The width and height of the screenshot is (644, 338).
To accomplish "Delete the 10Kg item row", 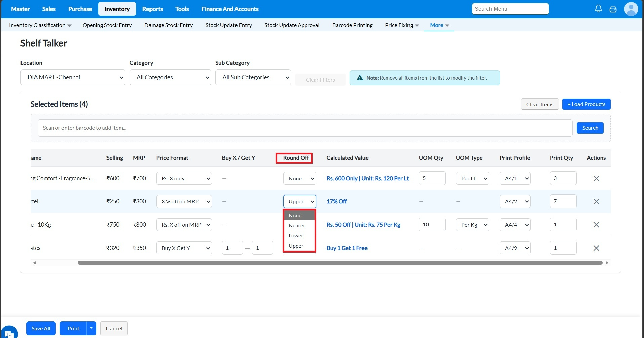I will [x=596, y=225].
